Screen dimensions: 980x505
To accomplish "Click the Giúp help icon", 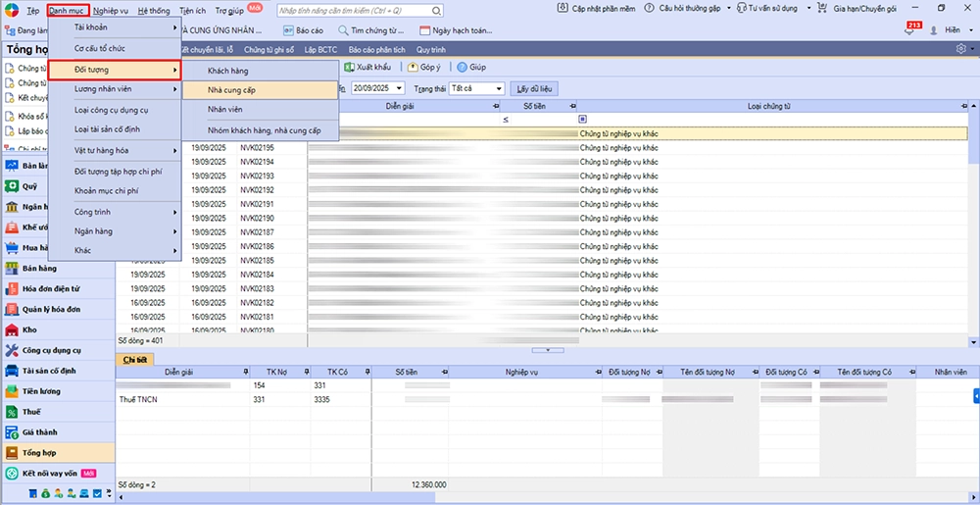I will tap(462, 68).
